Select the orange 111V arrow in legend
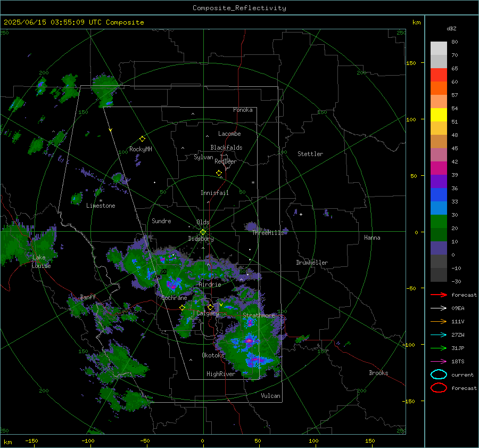This screenshot has height=448, width=479. [x=439, y=321]
